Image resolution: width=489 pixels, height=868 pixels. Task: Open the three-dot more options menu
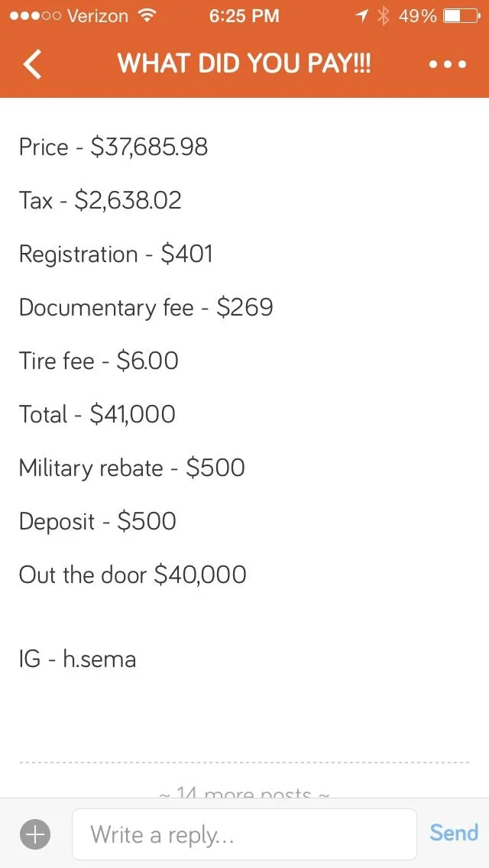pos(448,64)
